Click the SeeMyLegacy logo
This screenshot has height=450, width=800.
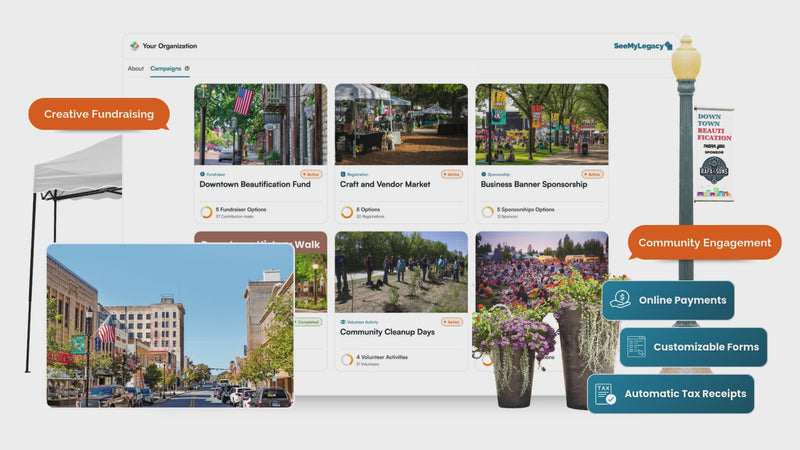tap(642, 46)
